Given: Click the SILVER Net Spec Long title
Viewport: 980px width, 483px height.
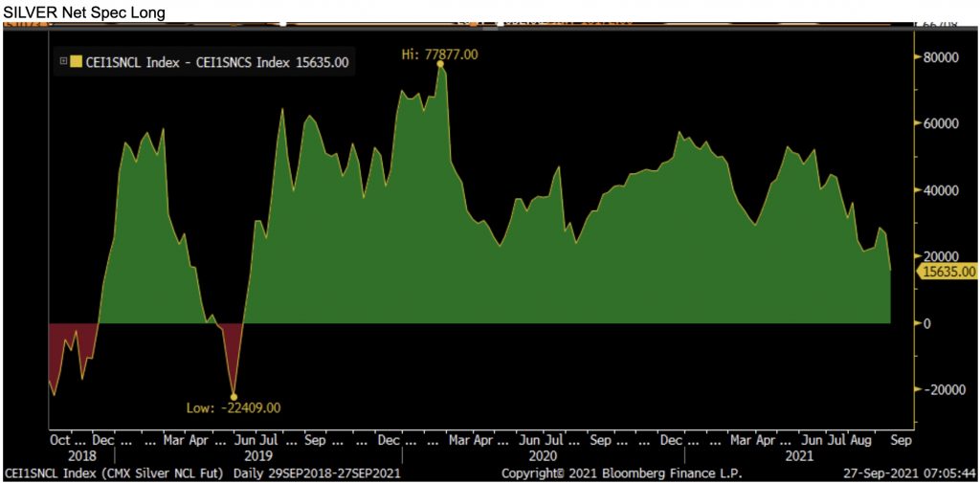Looking at the screenshot, I should (84, 12).
